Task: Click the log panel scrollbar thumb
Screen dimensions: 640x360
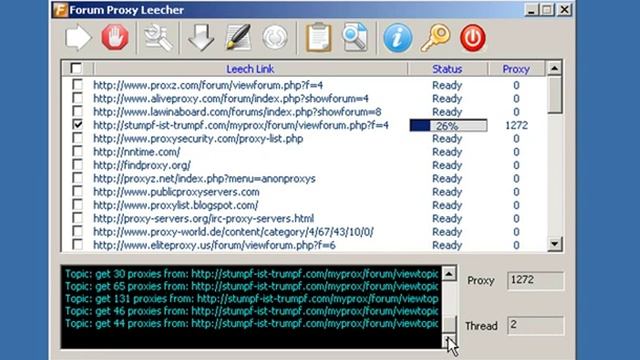Action: click(x=449, y=324)
